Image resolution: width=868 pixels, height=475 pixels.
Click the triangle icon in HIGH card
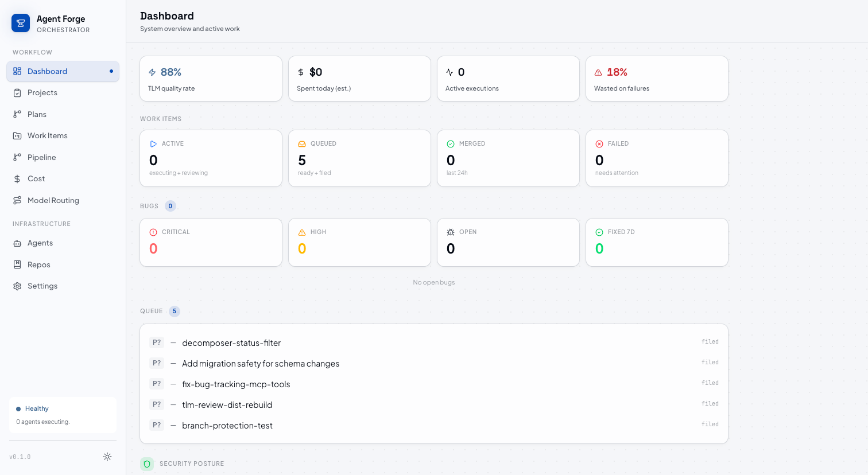tap(302, 232)
